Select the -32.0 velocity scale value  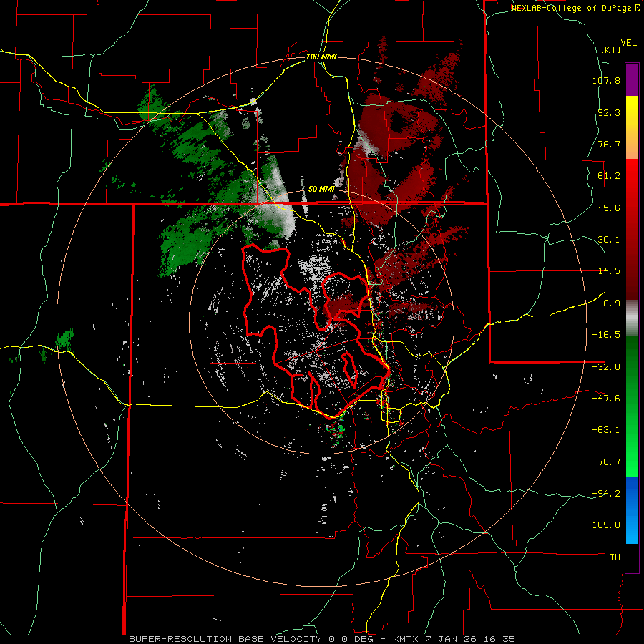[606, 367]
